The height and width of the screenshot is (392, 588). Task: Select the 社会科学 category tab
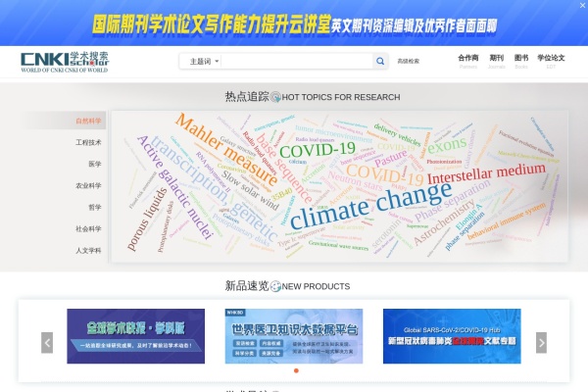click(x=88, y=228)
